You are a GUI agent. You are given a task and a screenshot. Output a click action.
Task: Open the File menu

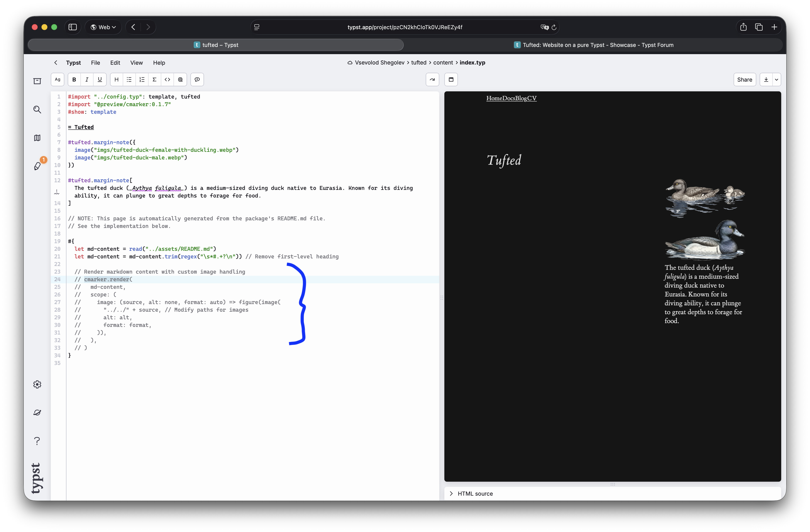(95, 63)
